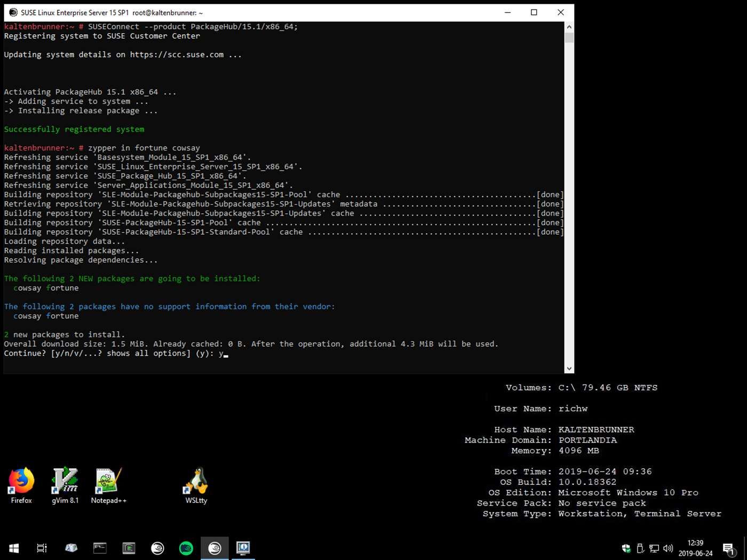
Task: Open Task View in the taskbar
Action: (x=42, y=548)
